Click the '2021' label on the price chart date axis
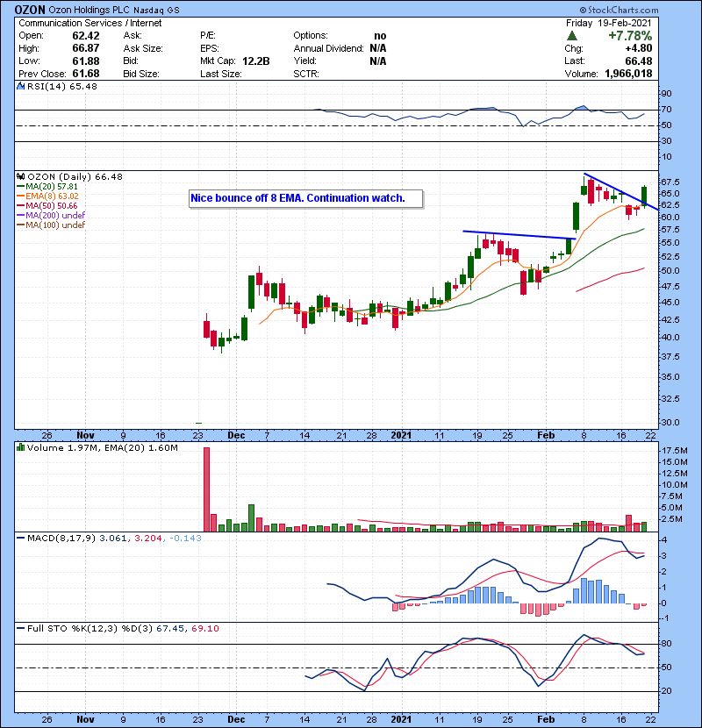The image size is (702, 728). [401, 435]
